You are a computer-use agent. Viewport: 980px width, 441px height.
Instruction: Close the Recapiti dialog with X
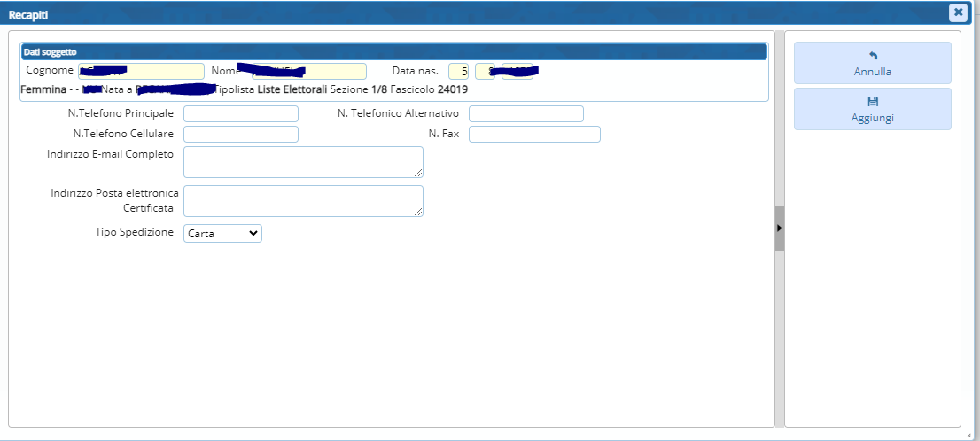pos(957,12)
